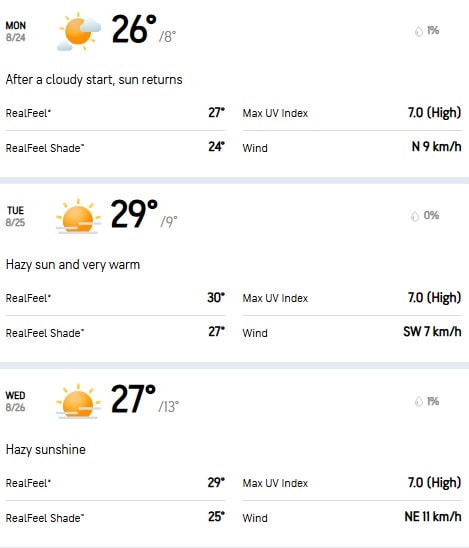Click Wednesday's hazy sunshine weather icon
The image size is (469, 548).
pos(78,401)
